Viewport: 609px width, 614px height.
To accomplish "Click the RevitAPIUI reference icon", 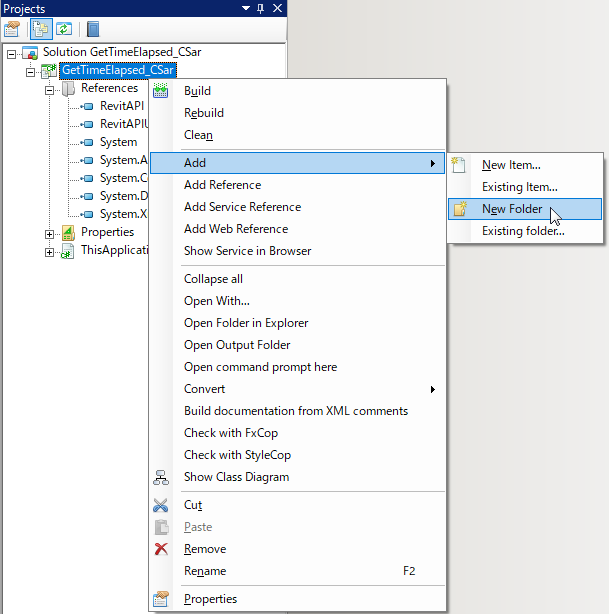I will pos(87,124).
